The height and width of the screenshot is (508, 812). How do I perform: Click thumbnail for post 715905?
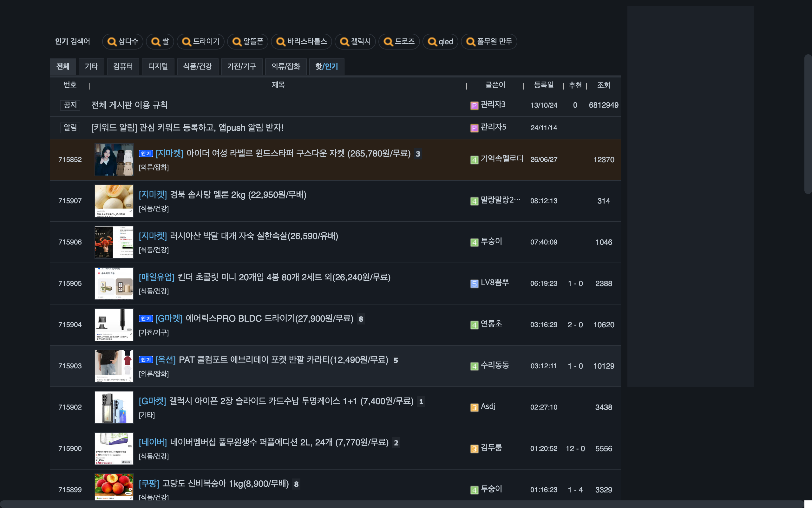click(x=114, y=284)
